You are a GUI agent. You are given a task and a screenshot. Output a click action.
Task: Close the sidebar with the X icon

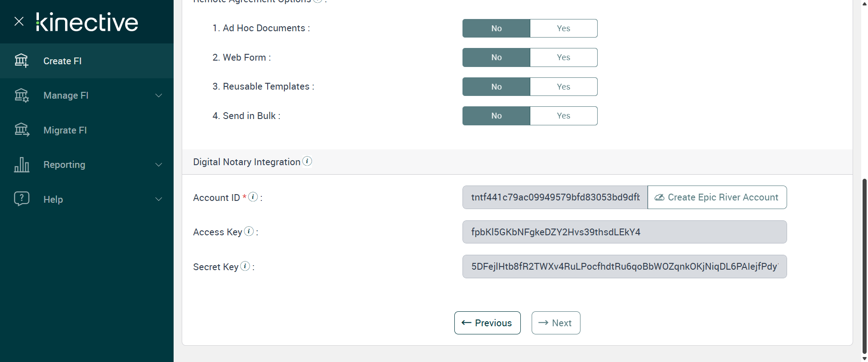19,21
